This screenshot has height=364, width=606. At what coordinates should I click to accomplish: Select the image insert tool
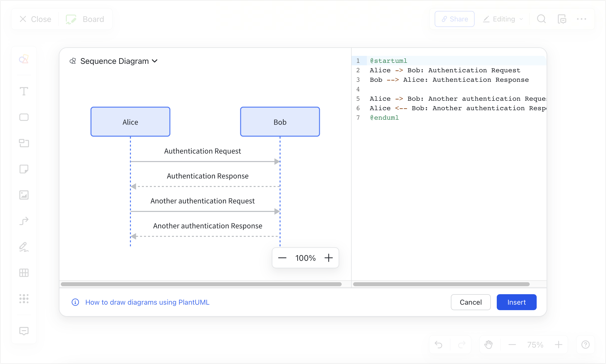[x=24, y=195]
